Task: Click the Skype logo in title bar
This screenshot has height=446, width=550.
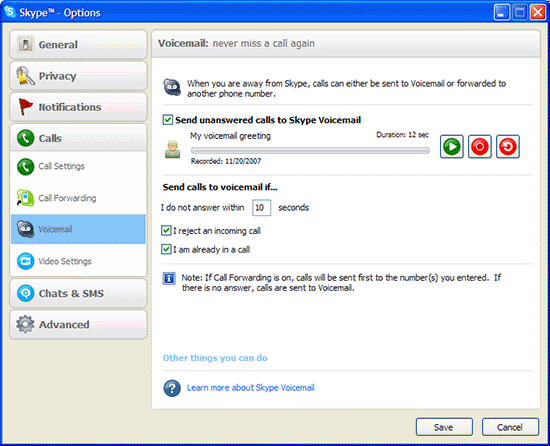Action: coord(10,12)
